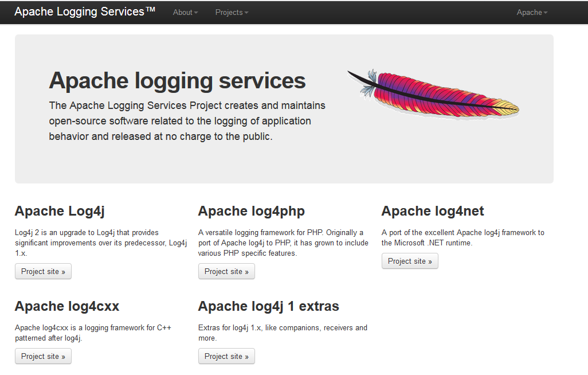Open the Apache dropdown in the navbar
This screenshot has height=375, width=588.
click(x=532, y=13)
